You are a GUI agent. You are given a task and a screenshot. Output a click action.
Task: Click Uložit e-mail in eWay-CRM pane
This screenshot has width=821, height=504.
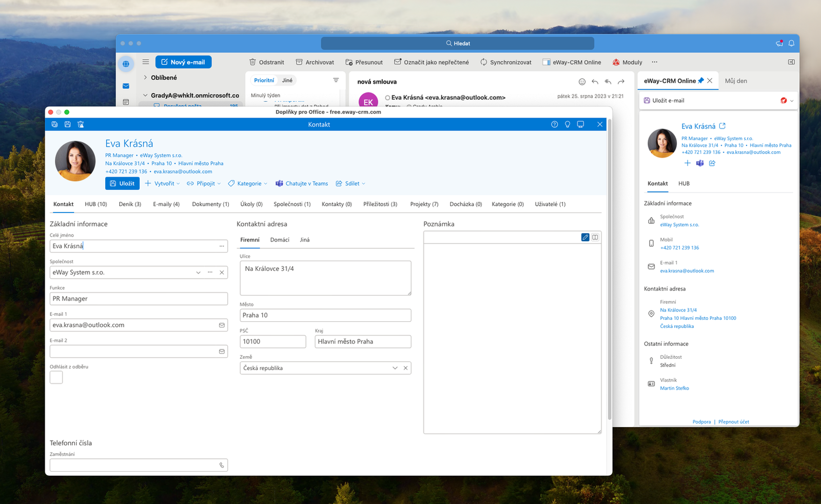click(x=664, y=101)
